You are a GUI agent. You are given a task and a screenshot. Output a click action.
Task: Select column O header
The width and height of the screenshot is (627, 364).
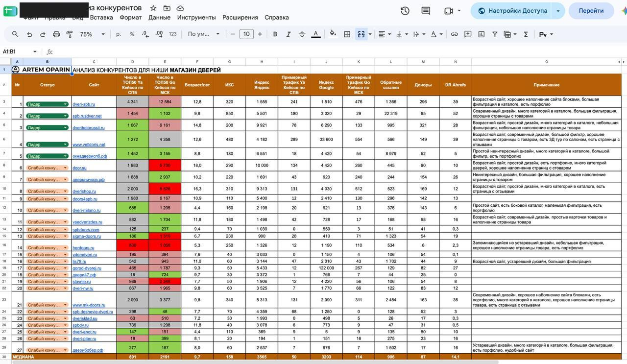546,62
